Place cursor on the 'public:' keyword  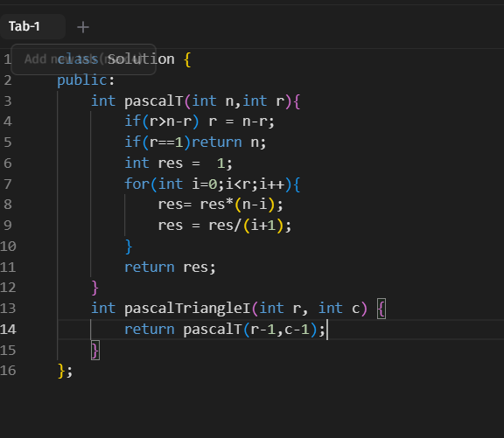click(x=86, y=80)
